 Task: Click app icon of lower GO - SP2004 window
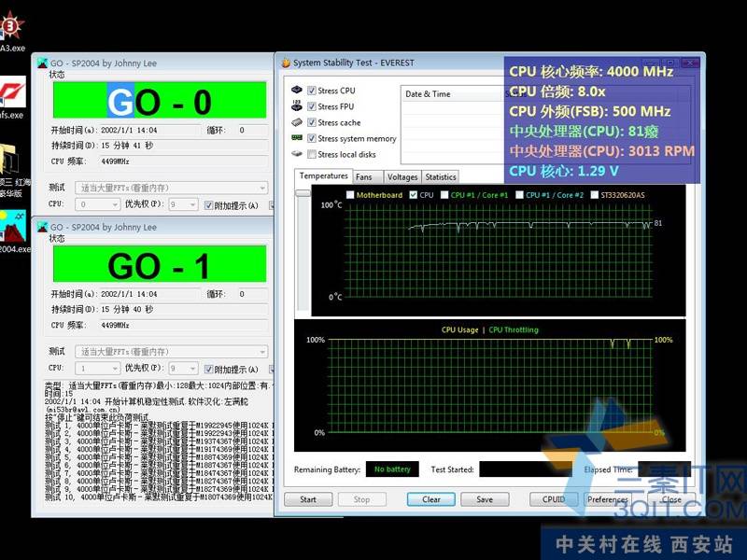click(42, 227)
